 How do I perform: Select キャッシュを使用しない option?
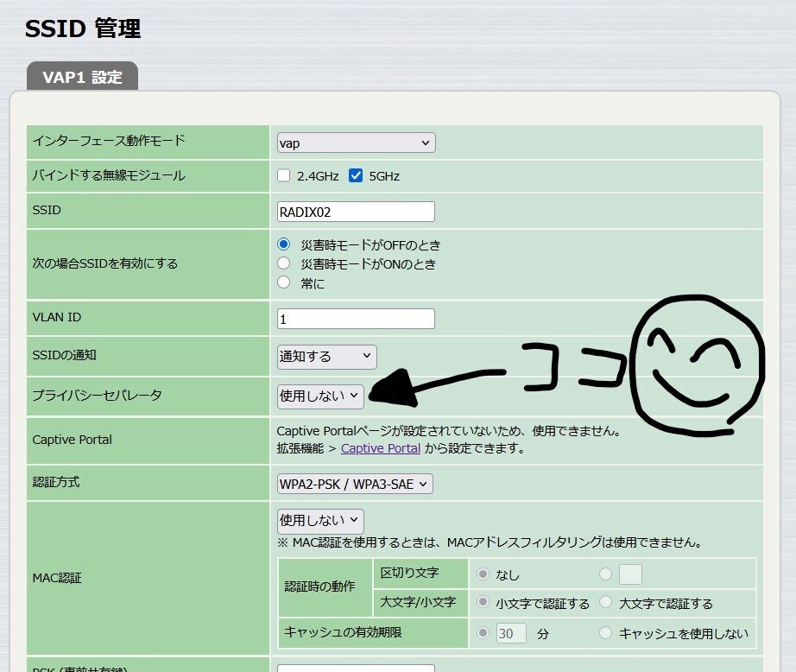606,633
